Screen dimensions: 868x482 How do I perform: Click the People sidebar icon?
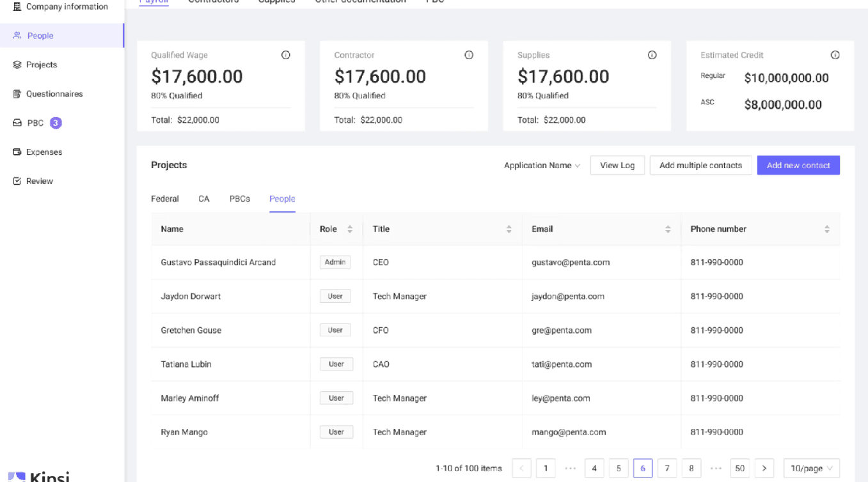click(17, 36)
